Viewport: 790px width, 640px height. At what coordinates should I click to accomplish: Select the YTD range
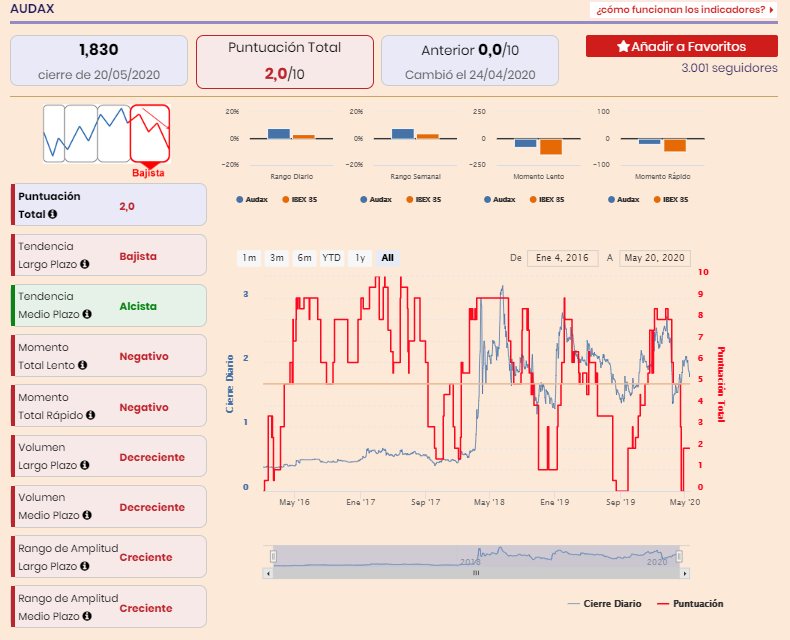click(332, 258)
